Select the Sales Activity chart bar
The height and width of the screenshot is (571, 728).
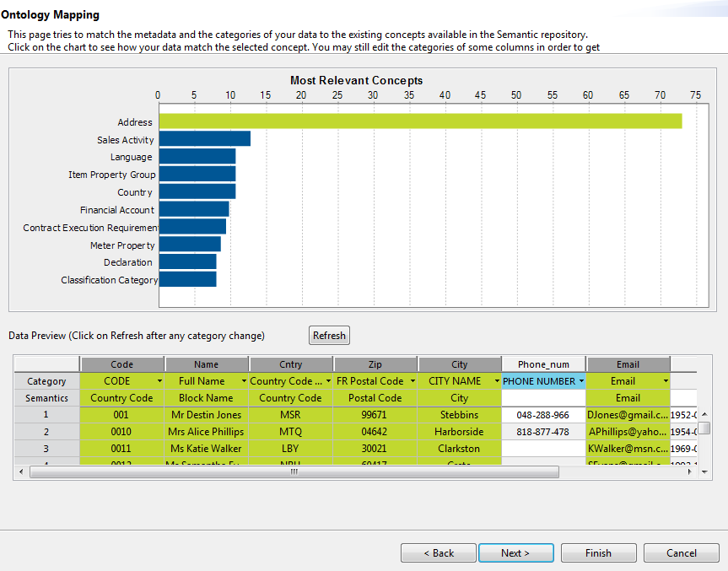coord(204,139)
